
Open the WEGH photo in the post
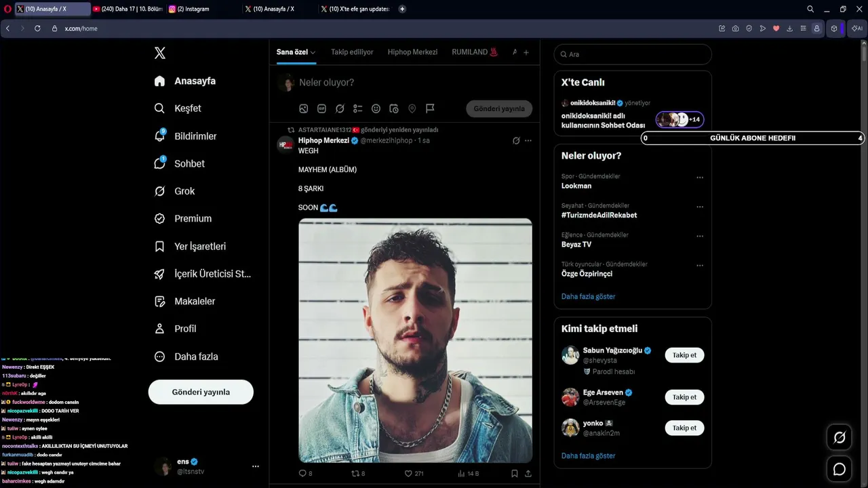(416, 340)
